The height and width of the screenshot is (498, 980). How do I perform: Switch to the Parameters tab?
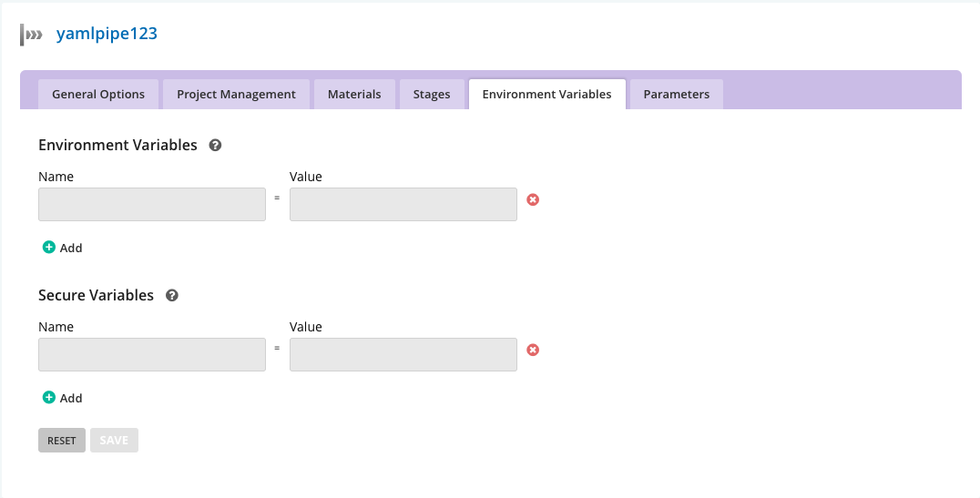[x=676, y=95]
